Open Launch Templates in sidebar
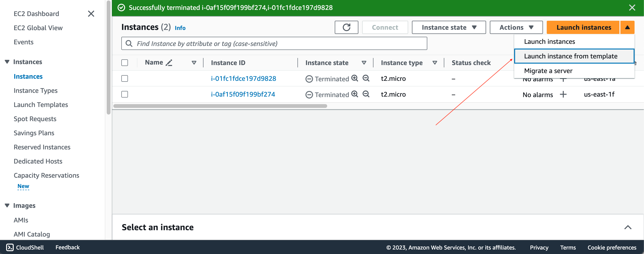This screenshot has width=644, height=254. [41, 105]
